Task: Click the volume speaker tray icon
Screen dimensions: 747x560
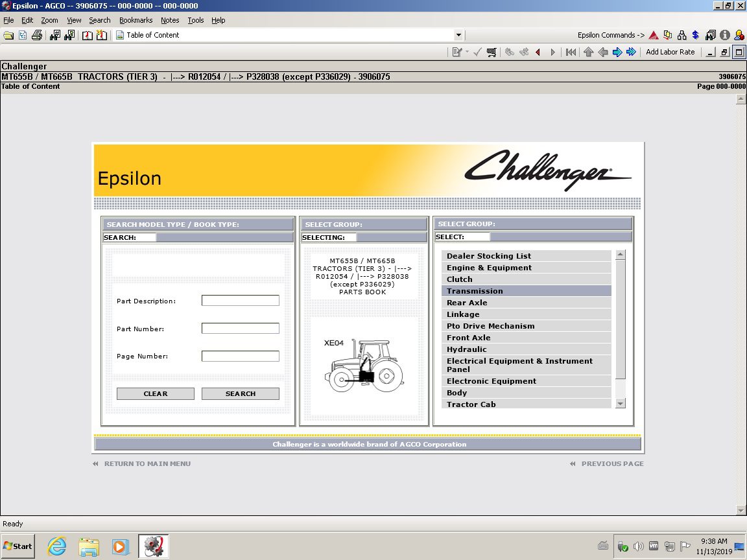Action: (638, 546)
